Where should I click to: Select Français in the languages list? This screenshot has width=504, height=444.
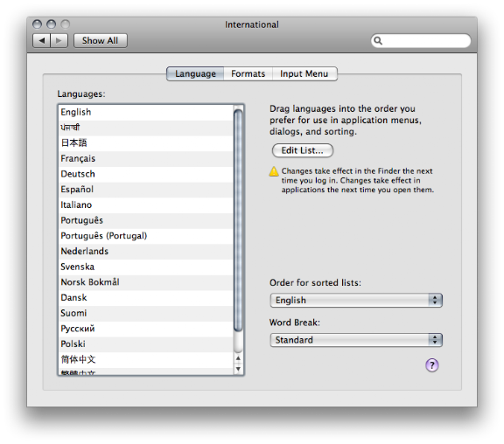click(146, 158)
